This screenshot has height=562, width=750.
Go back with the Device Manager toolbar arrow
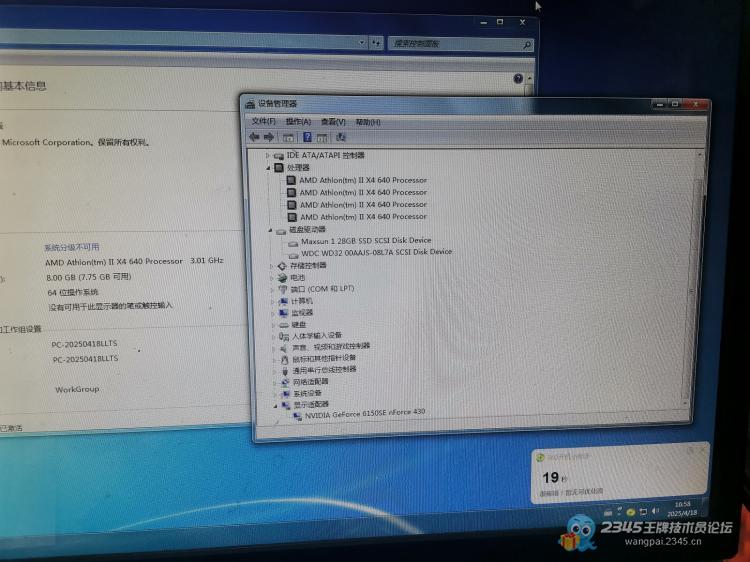click(x=254, y=137)
